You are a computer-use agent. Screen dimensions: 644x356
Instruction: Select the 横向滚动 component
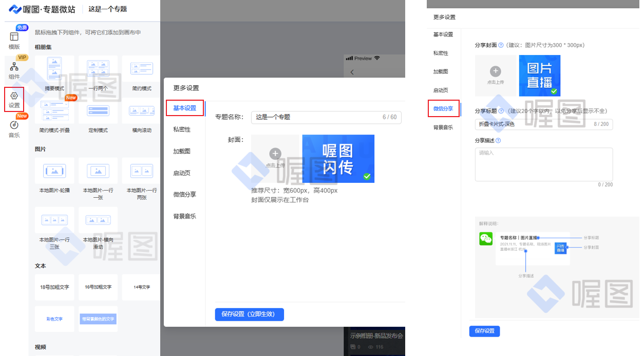[142, 117]
